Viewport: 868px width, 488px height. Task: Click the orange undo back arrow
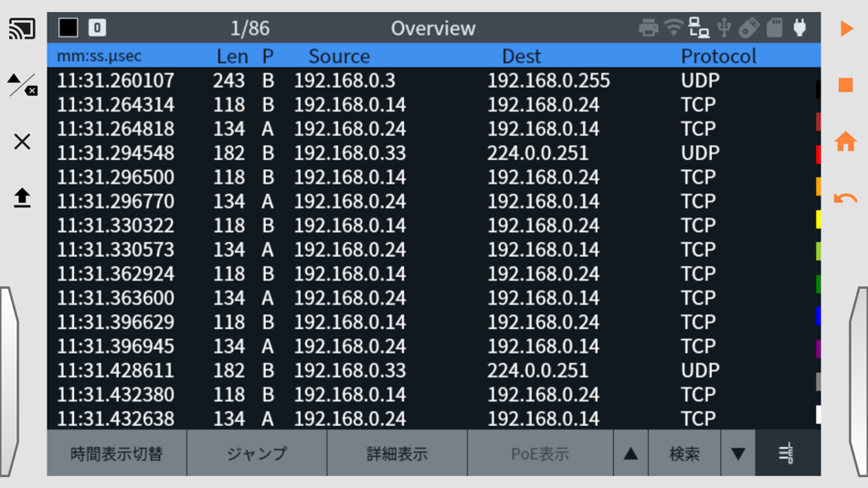[x=846, y=198]
